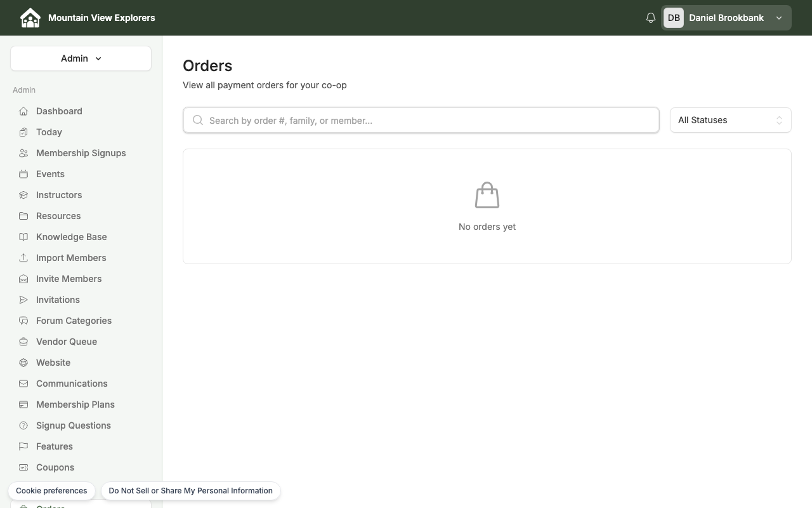Click 'View all payment orders for your co-op' text
Screen dimensions: 812x508
[265, 85]
